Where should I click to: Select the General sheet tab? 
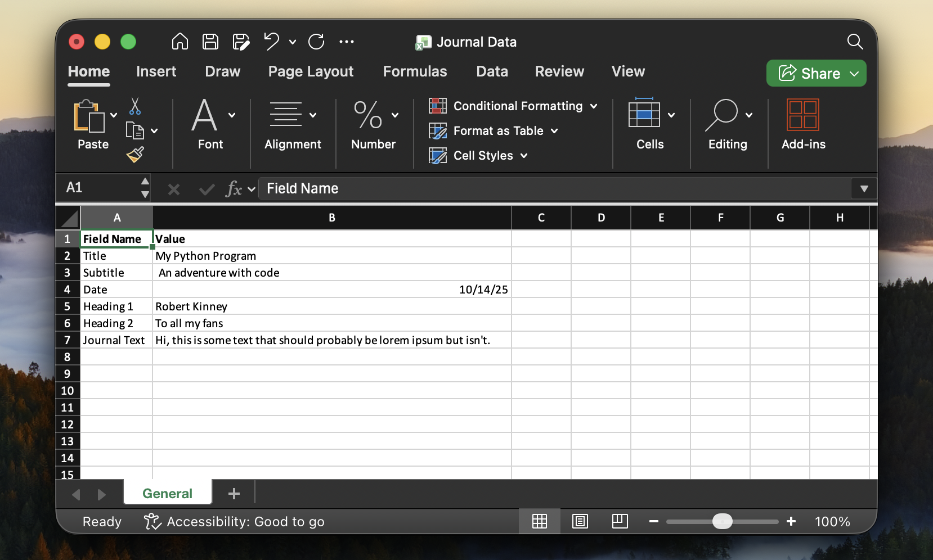pos(167,493)
